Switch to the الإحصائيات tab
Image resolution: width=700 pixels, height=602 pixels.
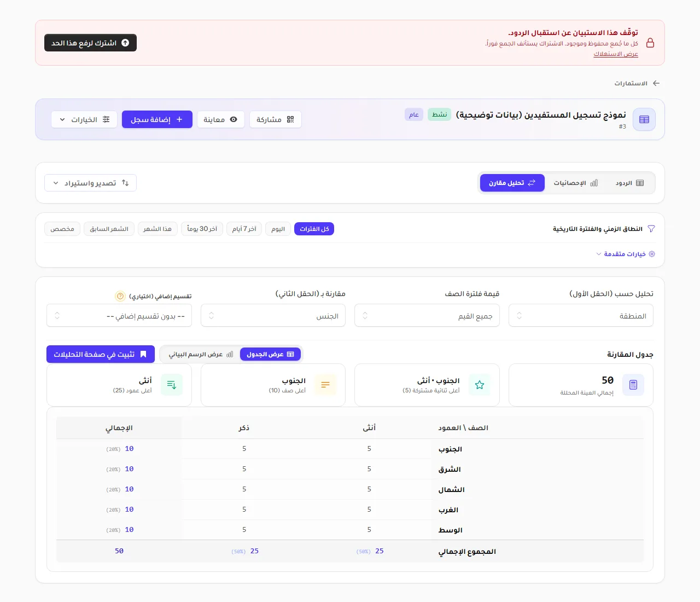point(575,183)
